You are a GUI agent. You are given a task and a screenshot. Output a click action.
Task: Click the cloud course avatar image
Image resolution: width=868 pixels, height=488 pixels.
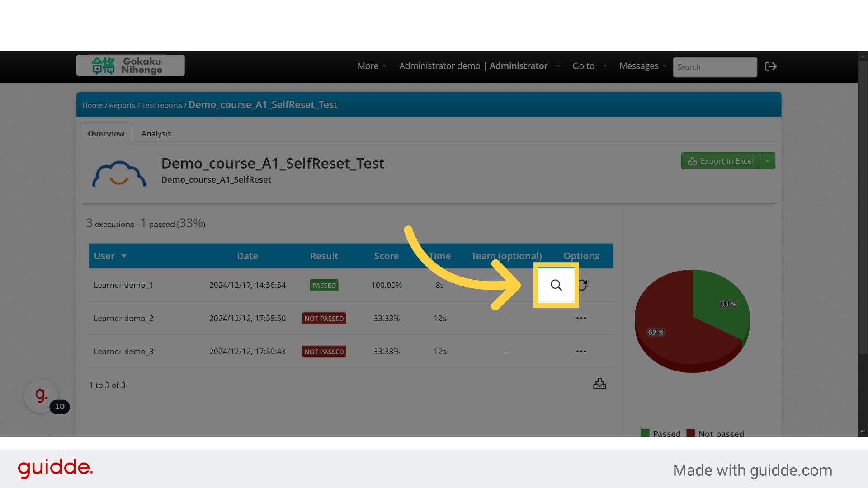pos(119,174)
